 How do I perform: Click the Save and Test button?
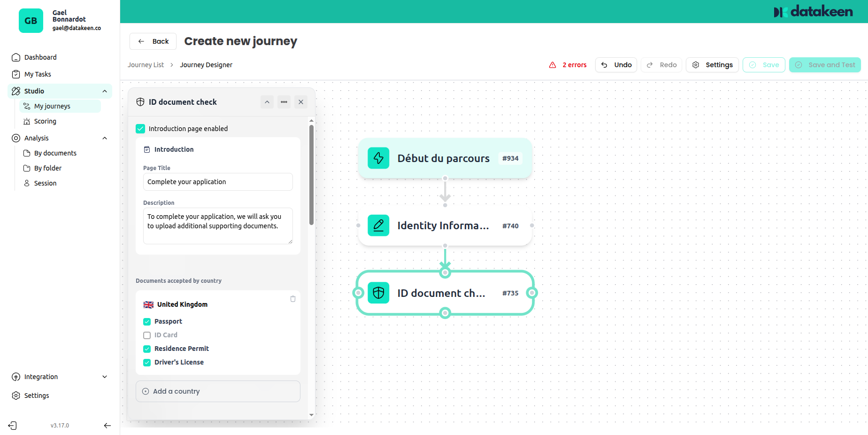825,65
